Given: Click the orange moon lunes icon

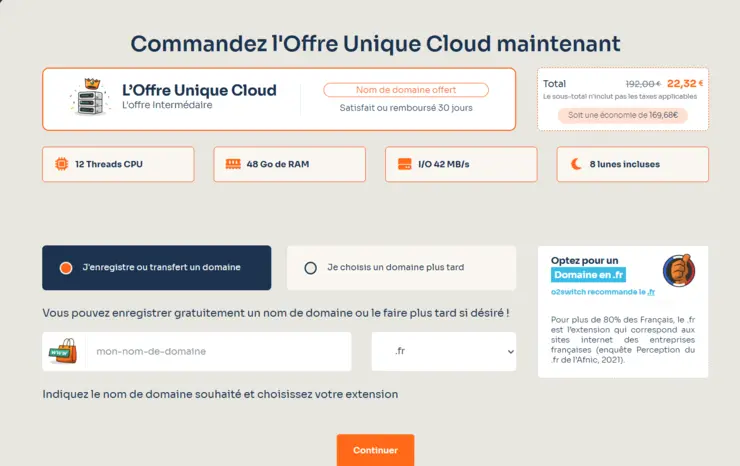Looking at the screenshot, I should tap(576, 164).
